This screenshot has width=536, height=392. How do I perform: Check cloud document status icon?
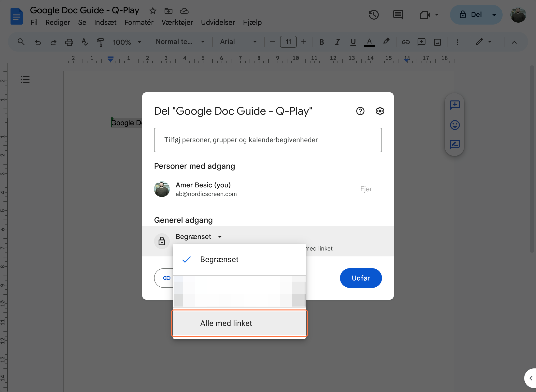pyautogui.click(x=184, y=11)
